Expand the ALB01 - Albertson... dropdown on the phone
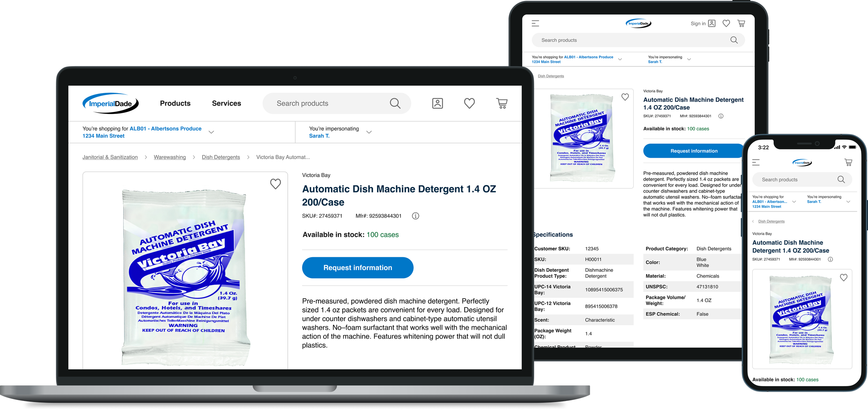This screenshot has width=868, height=410. click(x=794, y=202)
